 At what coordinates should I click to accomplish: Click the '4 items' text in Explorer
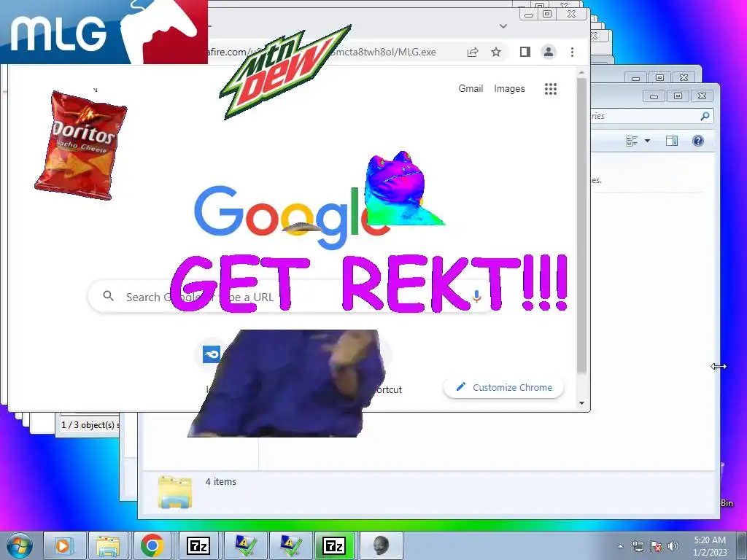(x=220, y=481)
